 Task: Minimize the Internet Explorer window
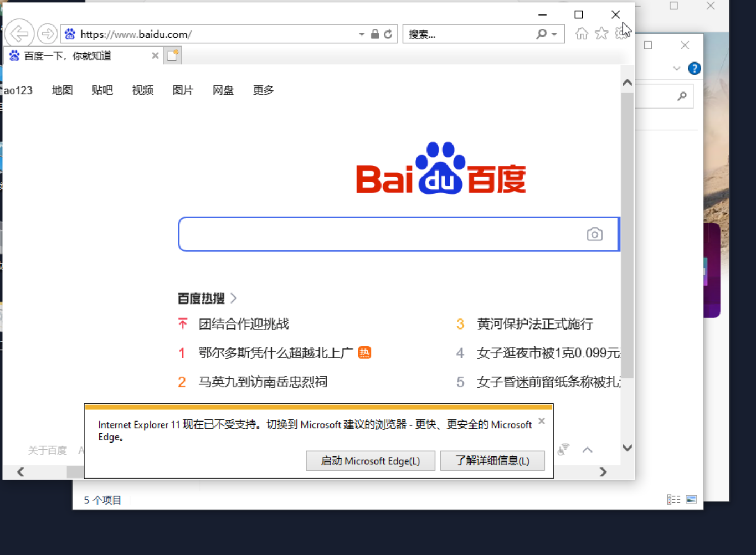tap(542, 14)
